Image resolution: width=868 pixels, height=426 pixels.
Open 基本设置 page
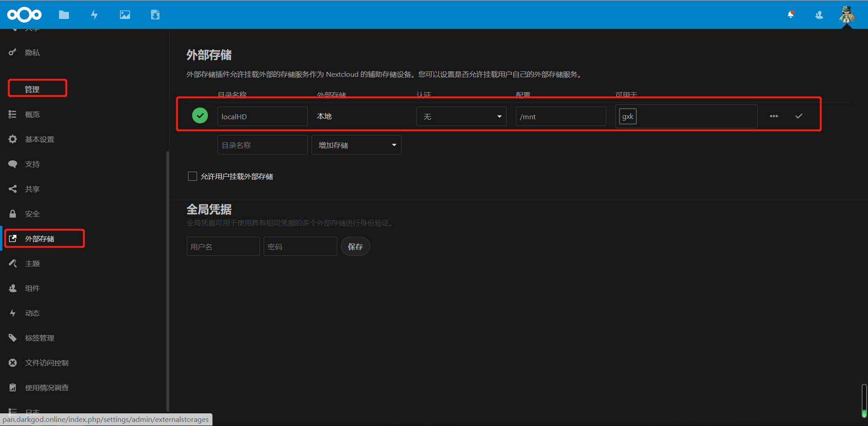point(40,140)
